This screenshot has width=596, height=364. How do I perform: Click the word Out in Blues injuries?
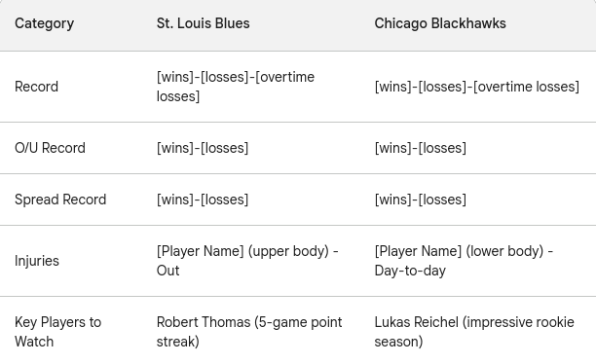168,271
